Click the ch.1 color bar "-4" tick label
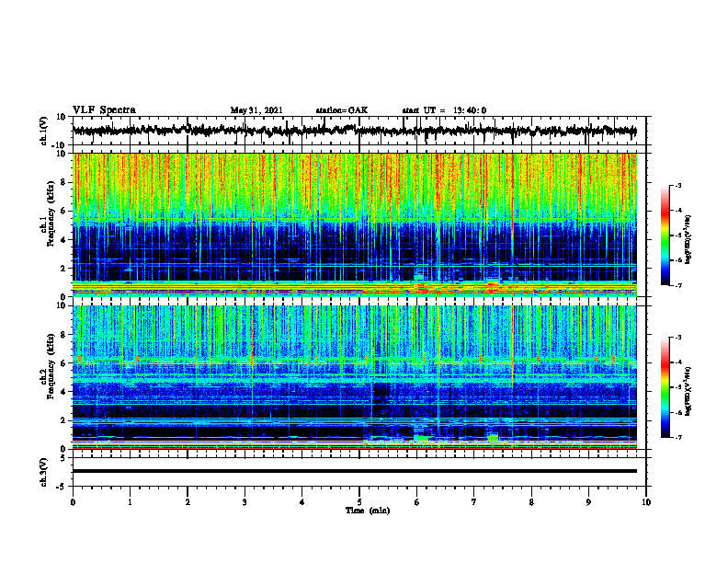The height and width of the screenshot is (563, 728). (x=678, y=211)
